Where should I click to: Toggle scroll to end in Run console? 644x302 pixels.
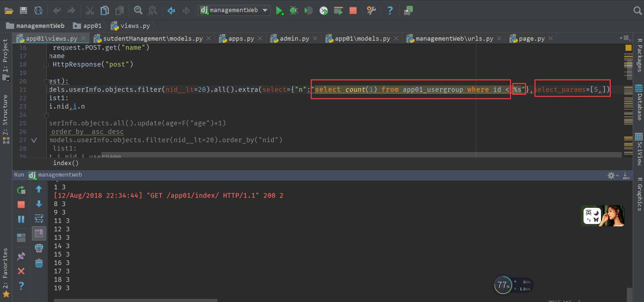(x=39, y=233)
